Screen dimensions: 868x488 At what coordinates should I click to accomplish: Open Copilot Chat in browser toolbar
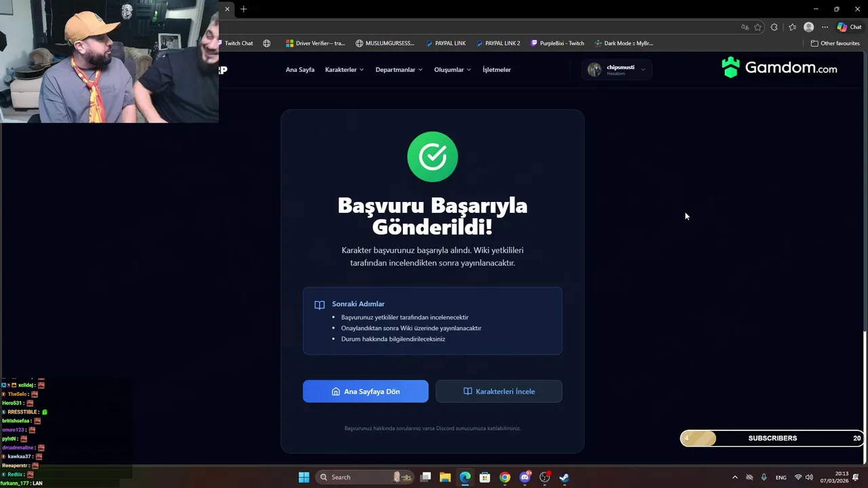pyautogui.click(x=850, y=27)
